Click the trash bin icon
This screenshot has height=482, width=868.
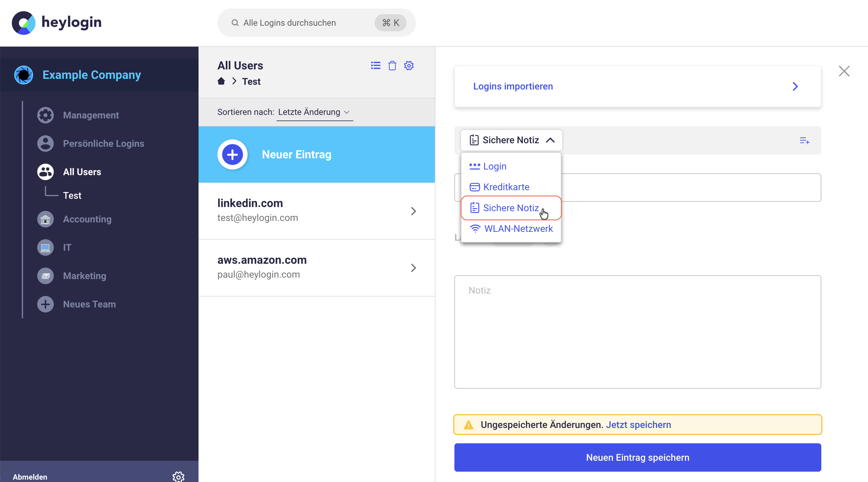[x=392, y=65]
